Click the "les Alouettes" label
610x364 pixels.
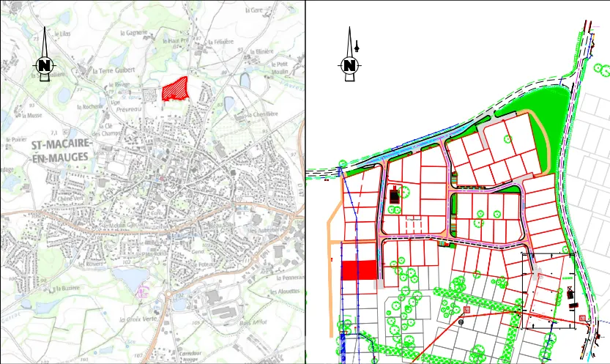[x=284, y=291]
